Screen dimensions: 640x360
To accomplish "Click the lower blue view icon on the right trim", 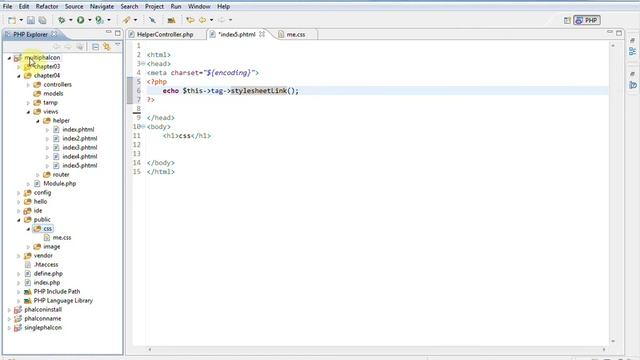I will click(x=633, y=85).
